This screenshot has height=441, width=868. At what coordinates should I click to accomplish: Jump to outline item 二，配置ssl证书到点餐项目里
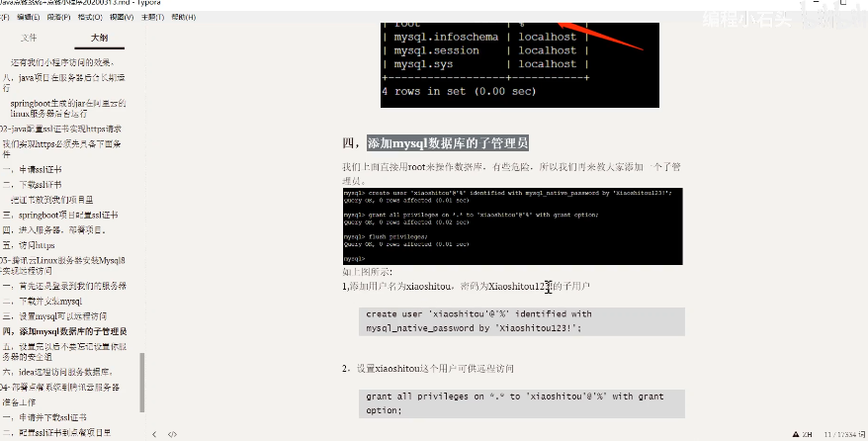click(56, 432)
